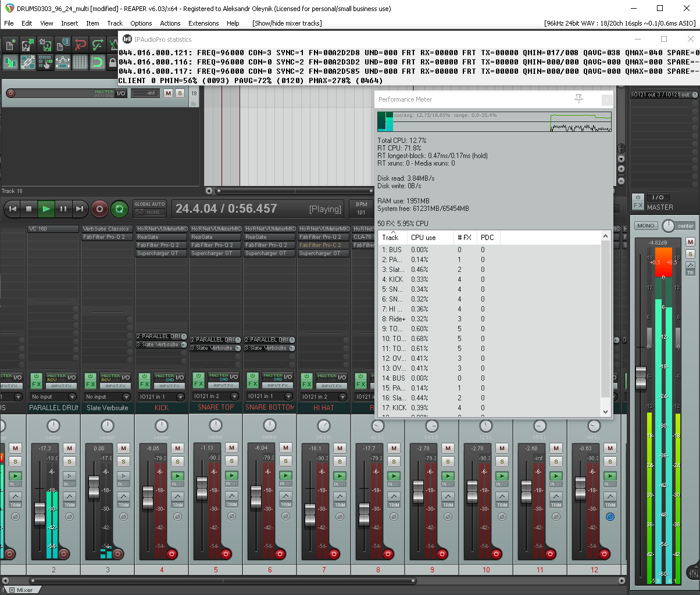Toggle ripple editing toolbar icon

(45, 63)
